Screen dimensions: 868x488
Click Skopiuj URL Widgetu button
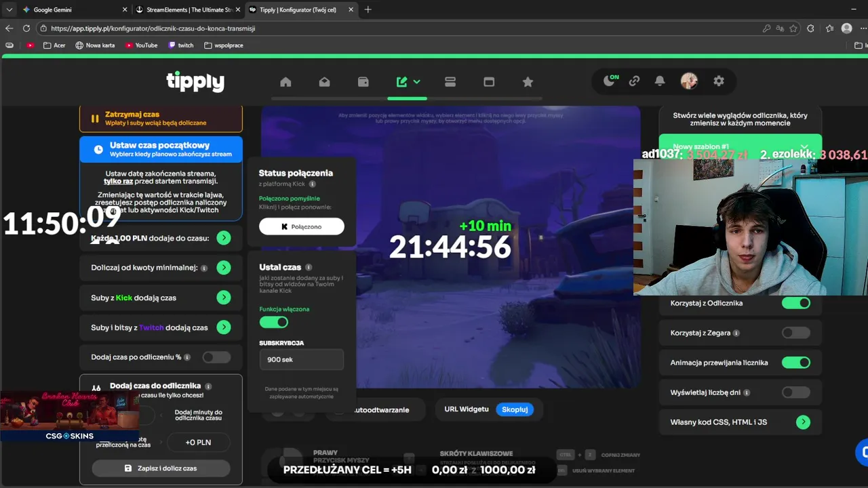pyautogui.click(x=515, y=409)
